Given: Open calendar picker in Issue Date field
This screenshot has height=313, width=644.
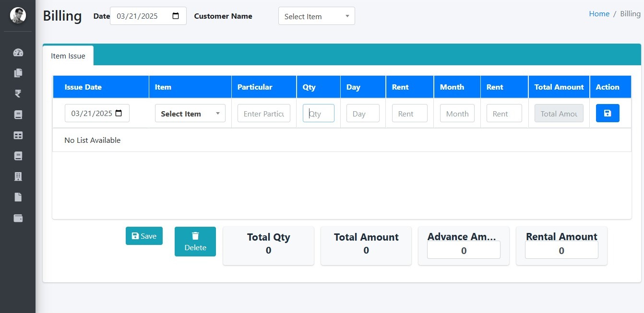Looking at the screenshot, I should click(x=119, y=113).
